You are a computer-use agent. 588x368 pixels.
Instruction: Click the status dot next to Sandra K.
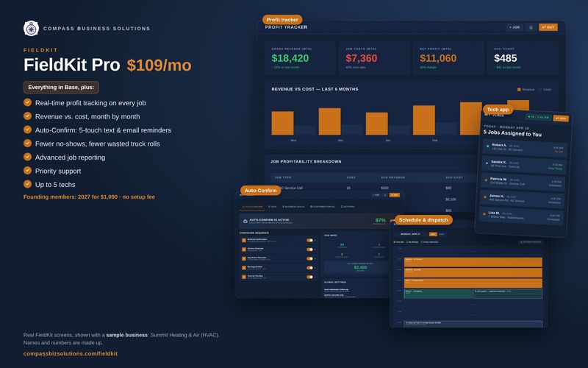point(487,163)
